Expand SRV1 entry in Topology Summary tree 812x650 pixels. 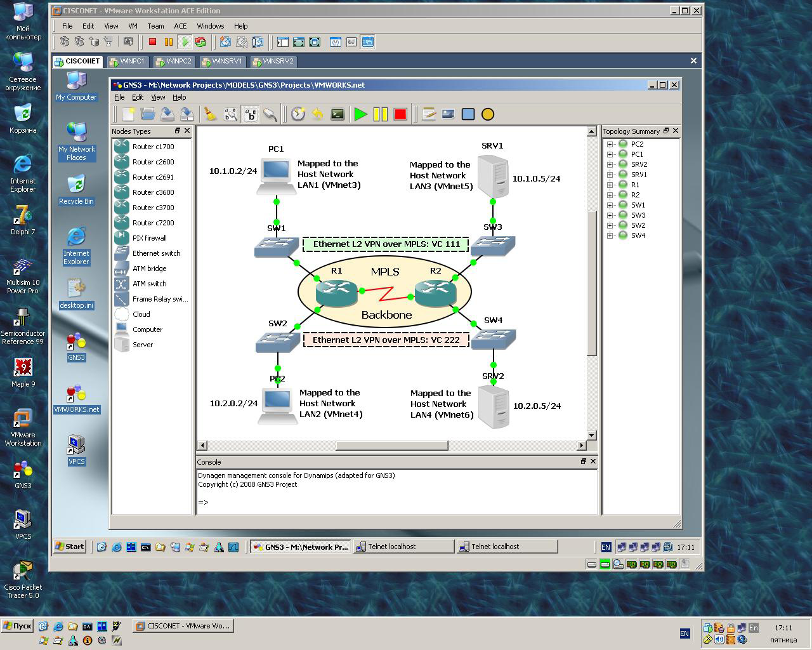tap(610, 175)
